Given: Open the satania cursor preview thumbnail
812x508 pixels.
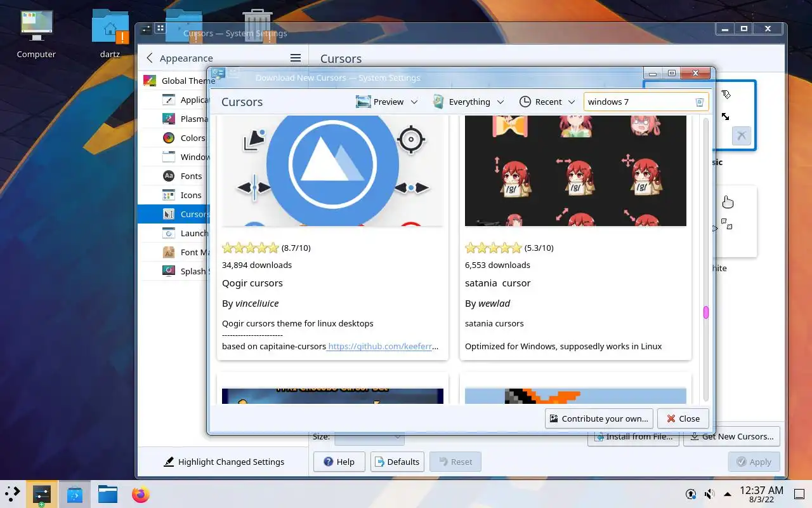Looking at the screenshot, I should tap(575, 171).
